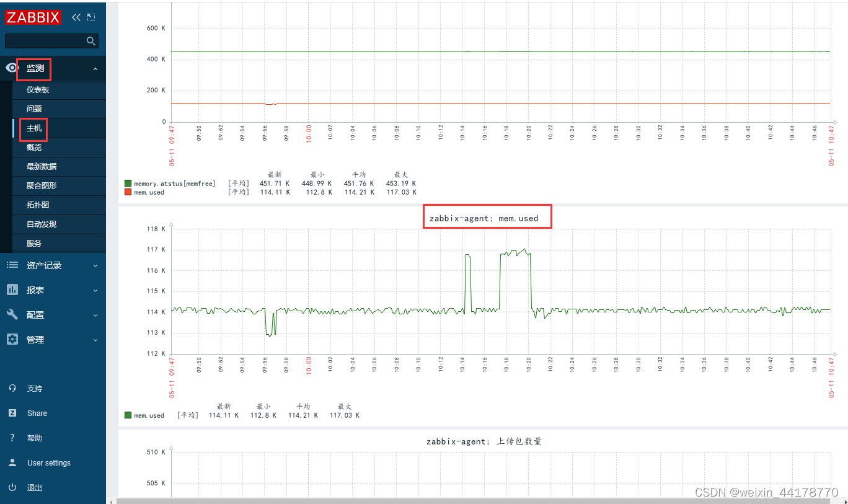This screenshot has height=504, width=848.
Task: Click the eye icon for 监测
Action: tap(12, 68)
